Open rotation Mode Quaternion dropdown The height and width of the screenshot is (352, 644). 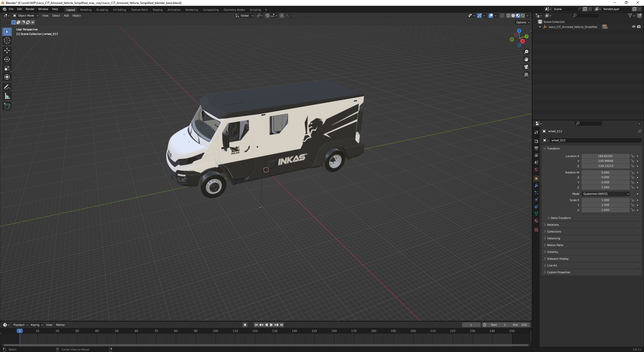click(x=606, y=194)
